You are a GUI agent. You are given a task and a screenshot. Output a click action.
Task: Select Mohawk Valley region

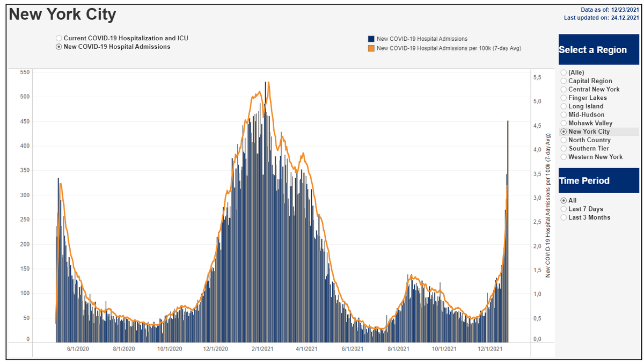pos(563,123)
